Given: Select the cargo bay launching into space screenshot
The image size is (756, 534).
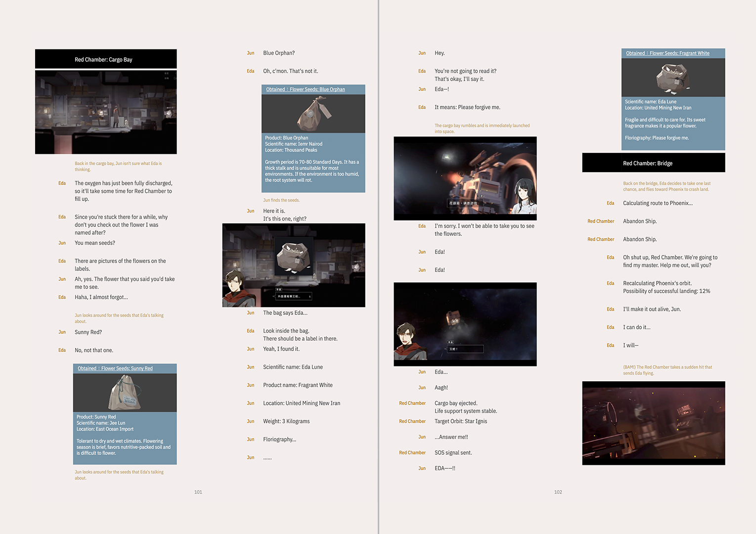Looking at the screenshot, I should [x=465, y=178].
